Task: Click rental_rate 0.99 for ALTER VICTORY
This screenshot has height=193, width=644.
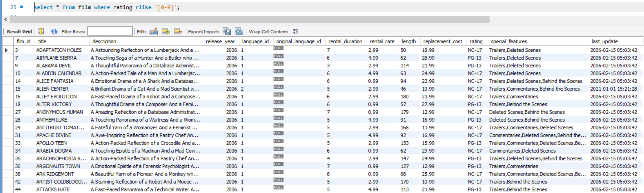Action: (383, 104)
